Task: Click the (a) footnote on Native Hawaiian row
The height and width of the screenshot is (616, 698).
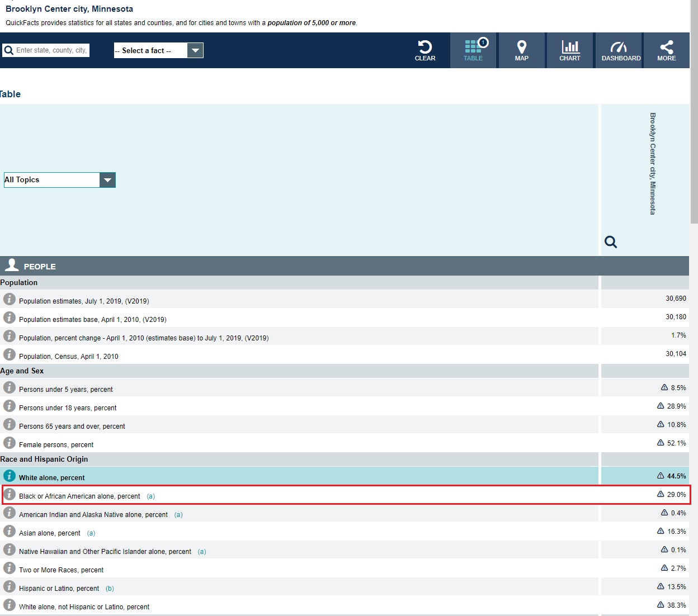Action: click(202, 552)
